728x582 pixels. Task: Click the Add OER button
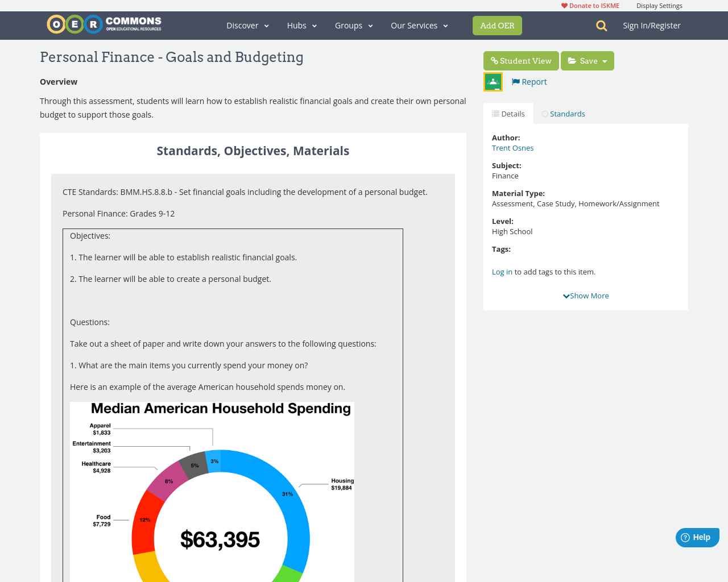click(497, 25)
